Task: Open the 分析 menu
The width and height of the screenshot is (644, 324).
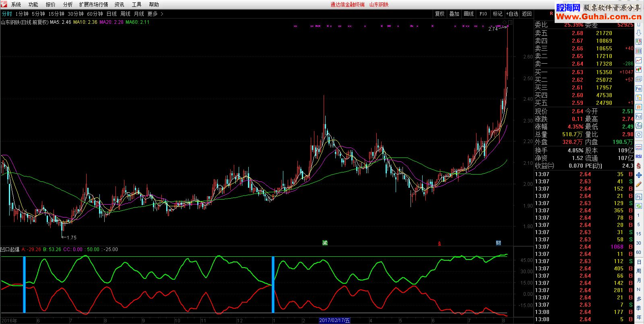Action: [x=68, y=4]
